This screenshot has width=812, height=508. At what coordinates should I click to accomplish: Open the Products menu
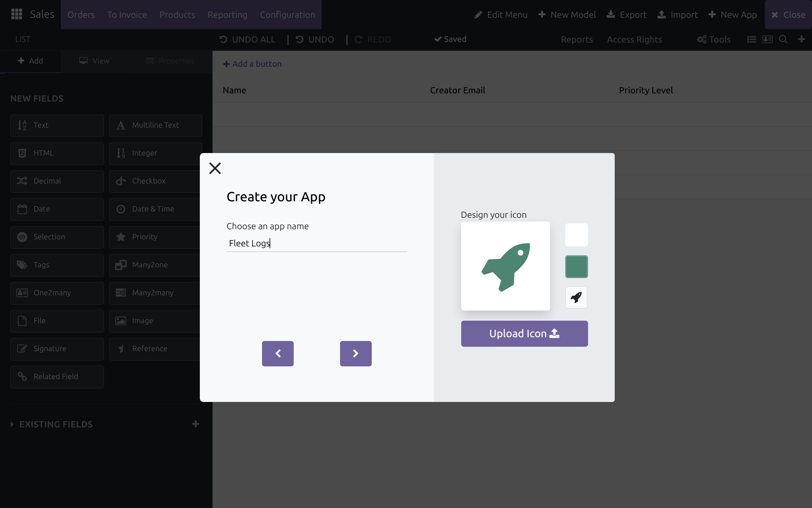[x=177, y=15]
